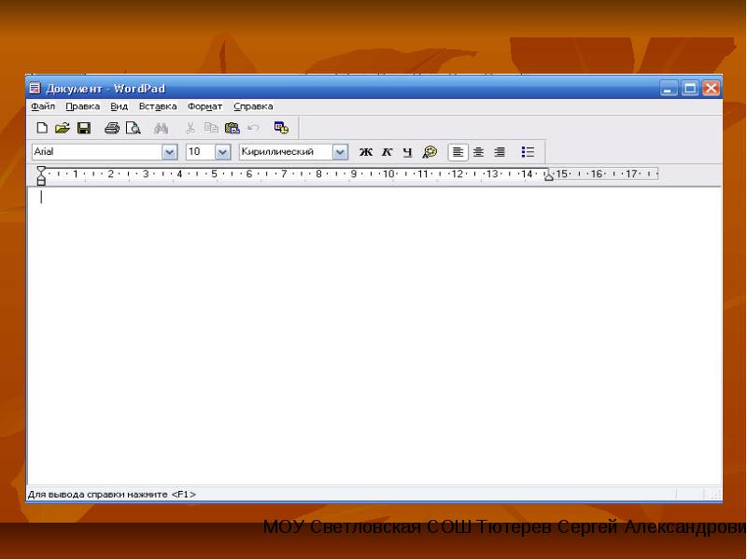Cut selection with the scissors icon
Viewport: 747px width, 560px height.
(190, 128)
